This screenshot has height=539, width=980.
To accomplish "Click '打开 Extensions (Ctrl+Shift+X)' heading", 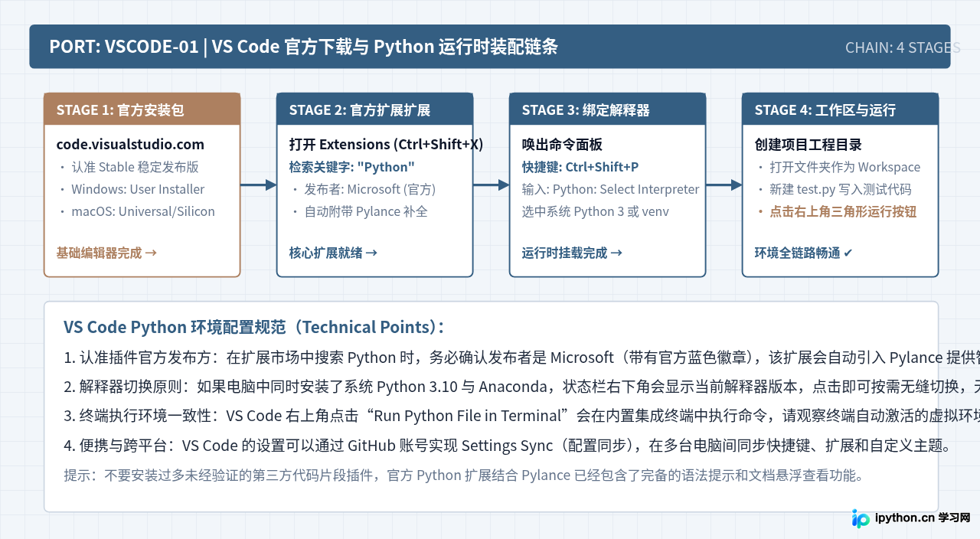I will click(386, 145).
